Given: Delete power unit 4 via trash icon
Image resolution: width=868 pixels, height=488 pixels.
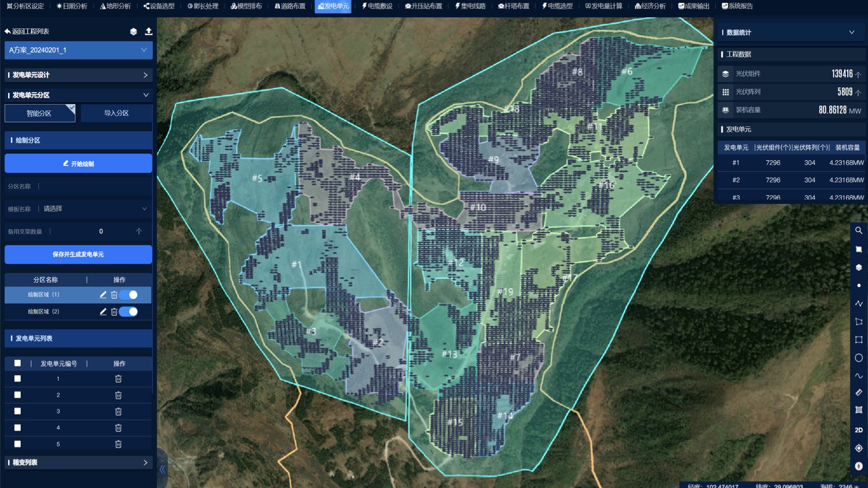Looking at the screenshot, I should tap(118, 428).
